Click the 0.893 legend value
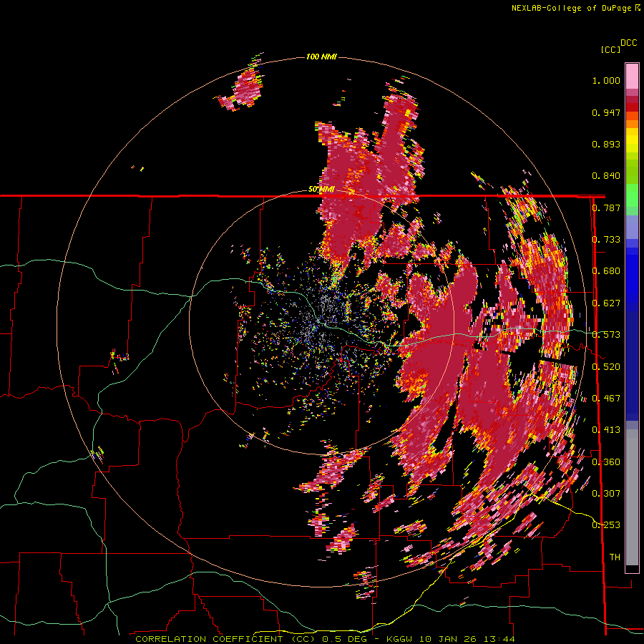The height and width of the screenshot is (644, 644). [606, 144]
